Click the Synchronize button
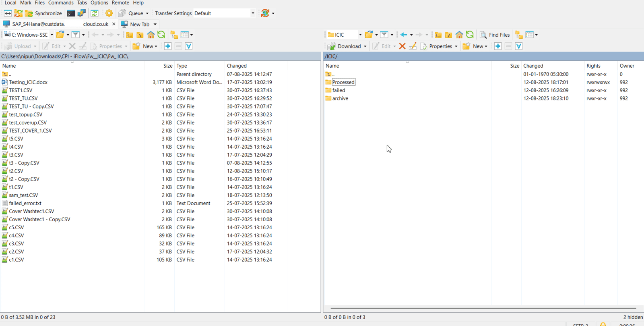This screenshot has width=644, height=326. coord(43,13)
